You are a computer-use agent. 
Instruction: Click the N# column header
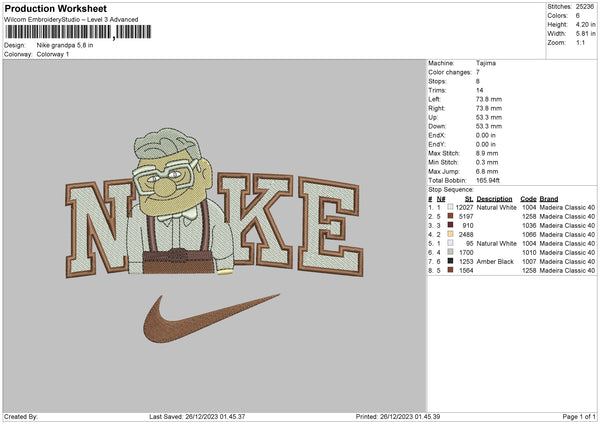pyautogui.click(x=441, y=199)
